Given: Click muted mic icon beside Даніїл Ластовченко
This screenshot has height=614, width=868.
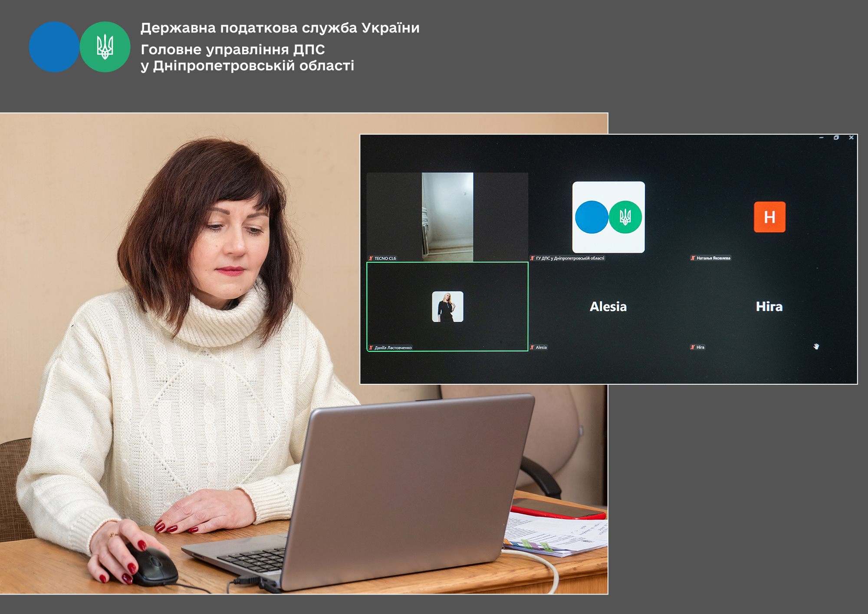Looking at the screenshot, I should 371,348.
